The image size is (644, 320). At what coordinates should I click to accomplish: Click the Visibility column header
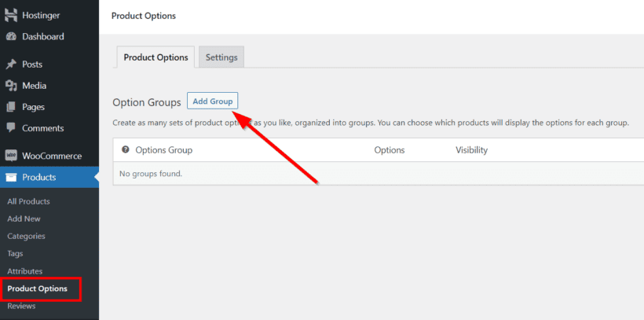471,150
